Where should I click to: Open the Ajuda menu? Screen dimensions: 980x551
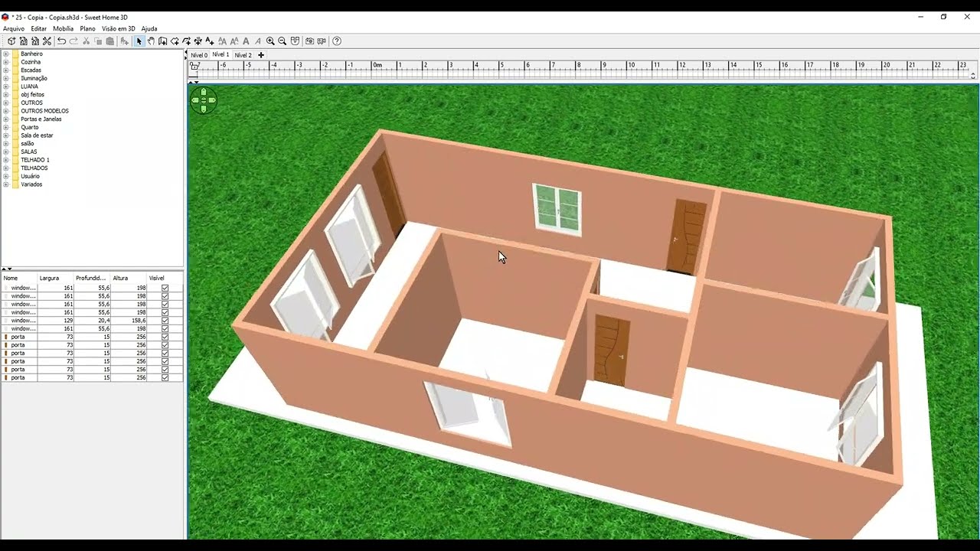pyautogui.click(x=149, y=28)
